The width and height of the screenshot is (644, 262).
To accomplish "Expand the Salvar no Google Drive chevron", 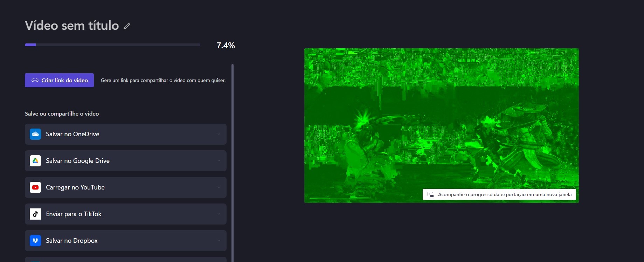I will (x=219, y=161).
